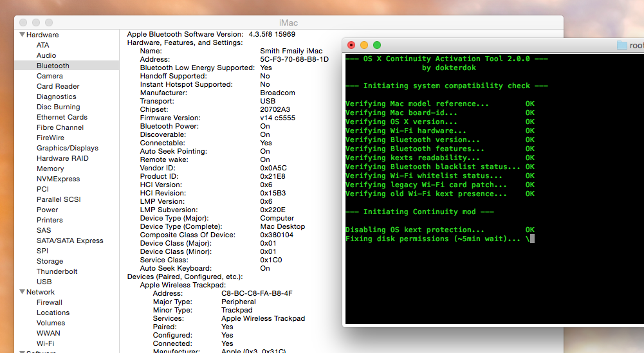
Task: Select Wi-Fi under Network
Action: pyautogui.click(x=45, y=343)
